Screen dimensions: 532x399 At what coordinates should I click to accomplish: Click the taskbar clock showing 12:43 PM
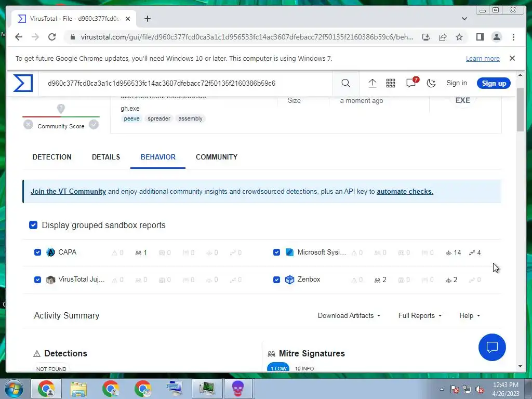pyautogui.click(x=506, y=389)
